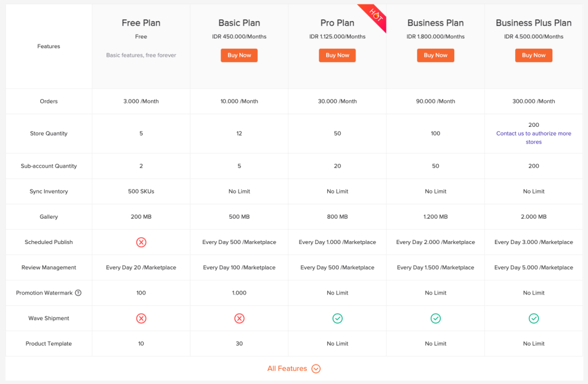Image resolution: width=588 pixels, height=384 pixels.
Task: Click green check for Business Plus Wave Shipment
Action: pyautogui.click(x=533, y=319)
